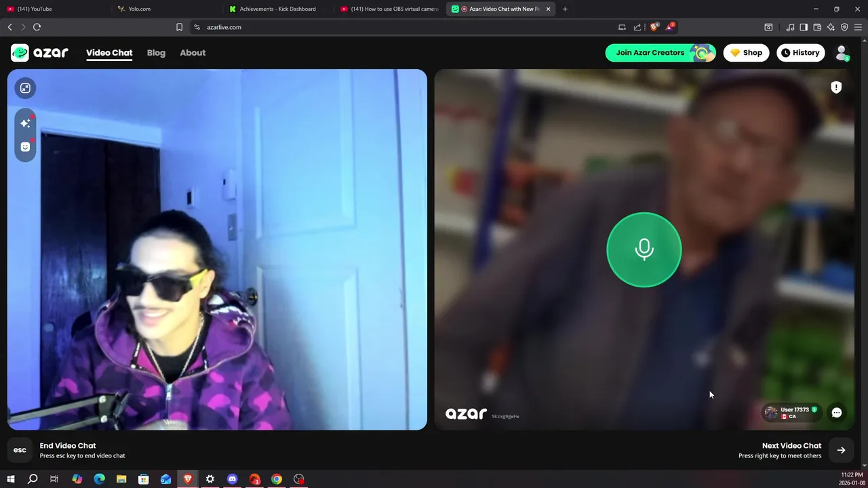Open the Brave Wallet icon
The width and height of the screenshot is (868, 488).
pyautogui.click(x=817, y=27)
